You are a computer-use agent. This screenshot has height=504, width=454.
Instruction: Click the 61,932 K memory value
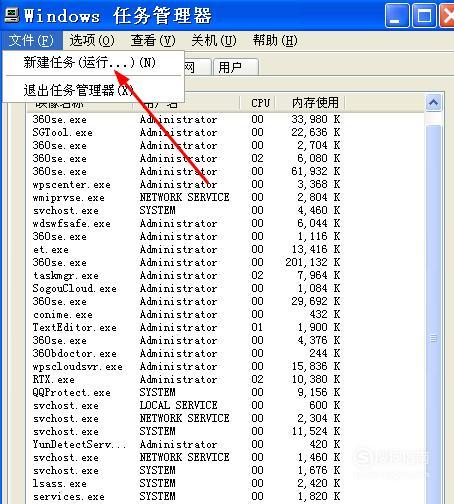315,171
